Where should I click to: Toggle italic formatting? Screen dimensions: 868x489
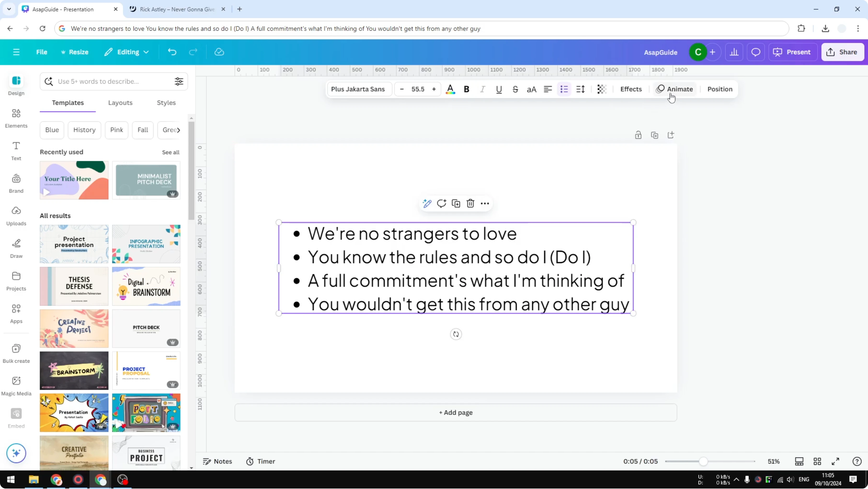click(x=483, y=89)
